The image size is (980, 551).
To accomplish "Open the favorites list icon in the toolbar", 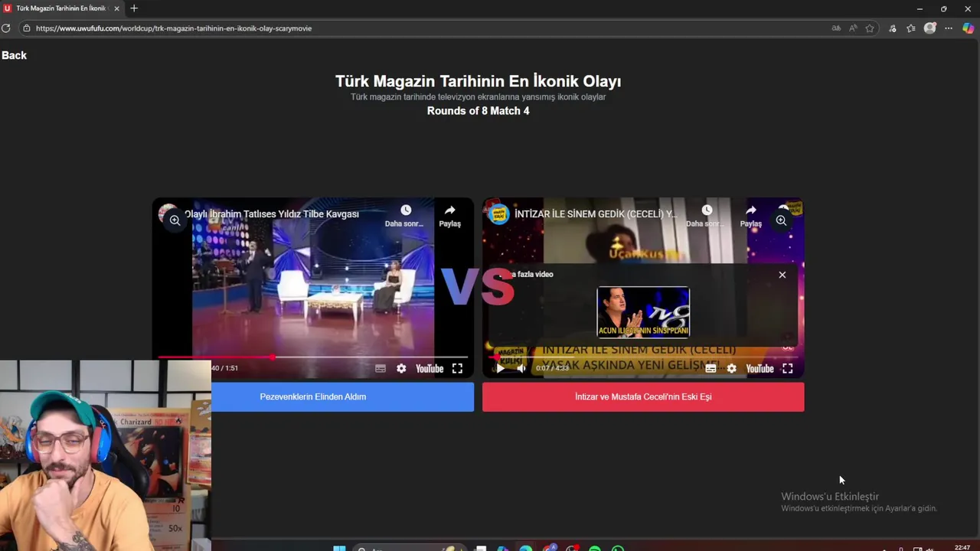I will pos(911,28).
